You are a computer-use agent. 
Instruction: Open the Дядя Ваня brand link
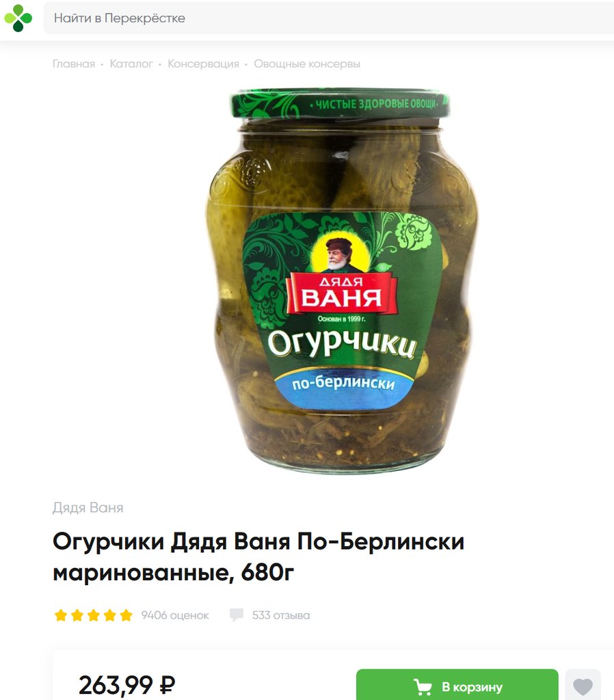pyautogui.click(x=88, y=508)
